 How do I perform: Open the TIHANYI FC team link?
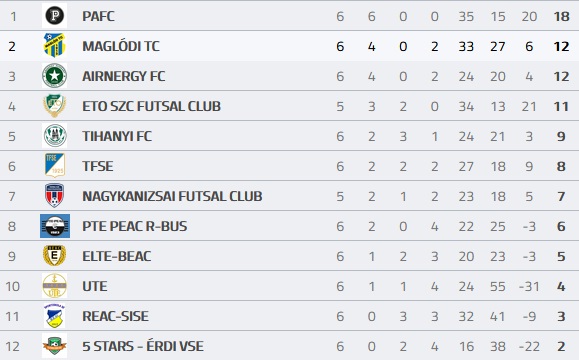[117, 136]
